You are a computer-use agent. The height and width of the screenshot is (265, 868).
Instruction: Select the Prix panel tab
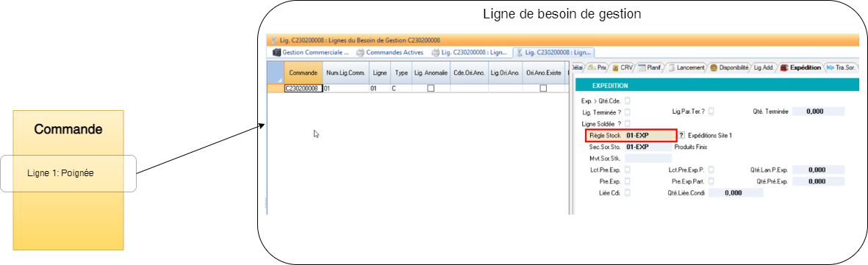598,68
